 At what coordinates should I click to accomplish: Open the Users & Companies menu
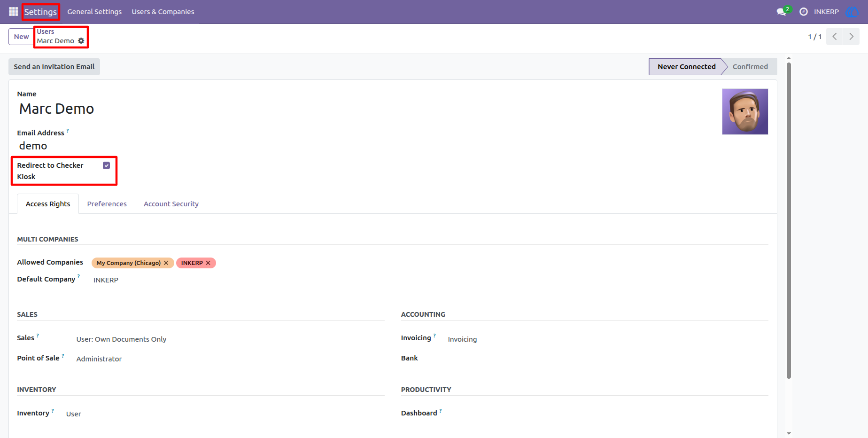(x=163, y=12)
